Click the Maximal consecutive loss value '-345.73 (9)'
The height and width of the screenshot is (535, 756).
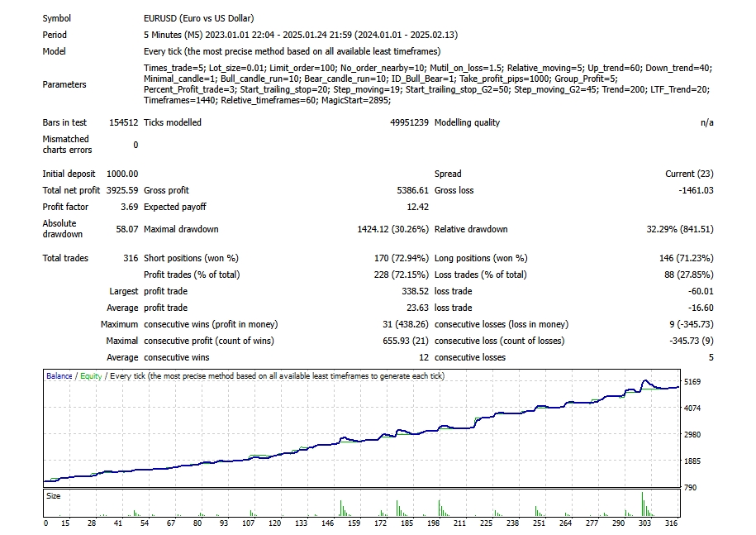pos(692,341)
